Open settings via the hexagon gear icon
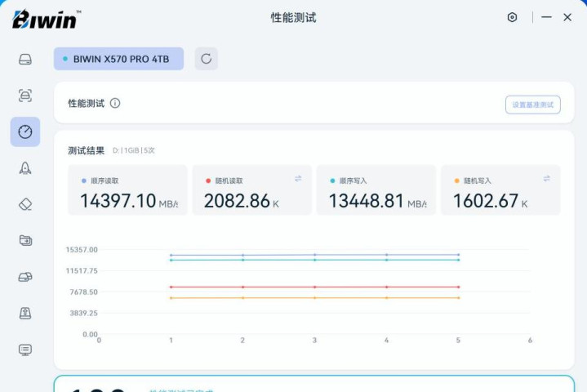Viewport: 587px width, 392px height. 512,17
